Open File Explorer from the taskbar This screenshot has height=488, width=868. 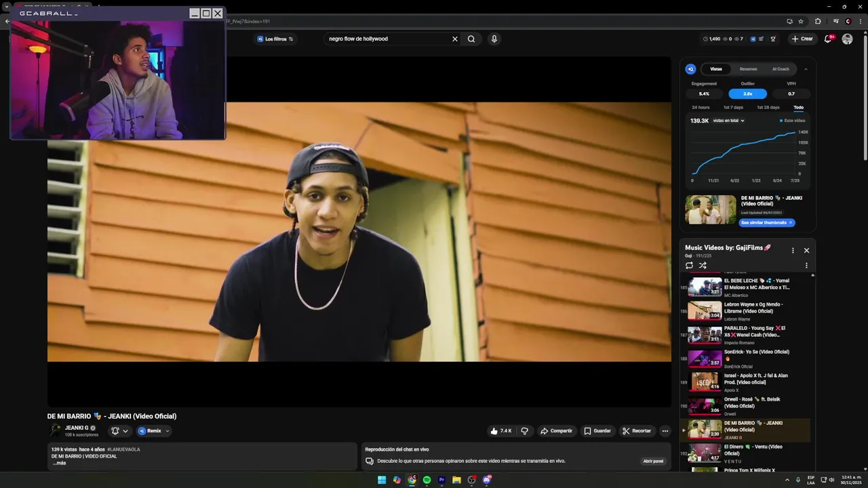pos(456,480)
